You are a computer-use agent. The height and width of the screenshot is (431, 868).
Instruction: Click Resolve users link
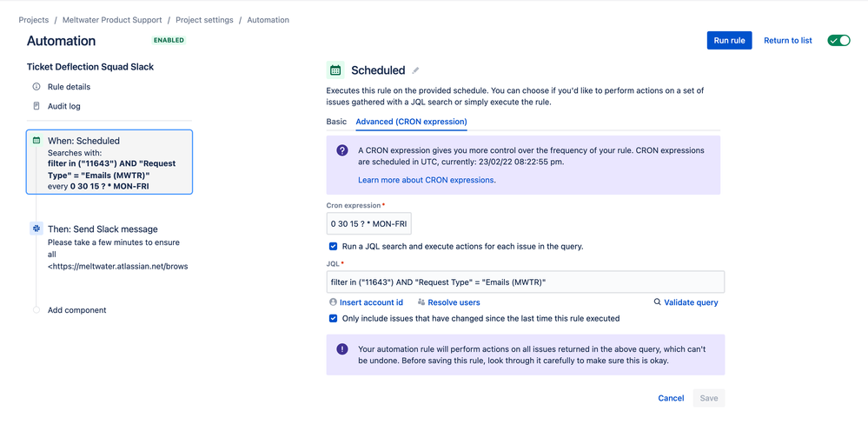[454, 302]
